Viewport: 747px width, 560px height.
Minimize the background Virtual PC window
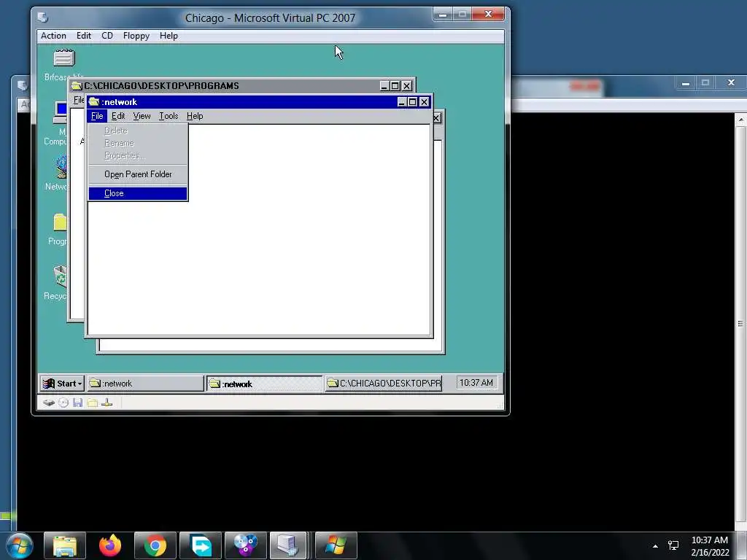pyautogui.click(x=686, y=83)
